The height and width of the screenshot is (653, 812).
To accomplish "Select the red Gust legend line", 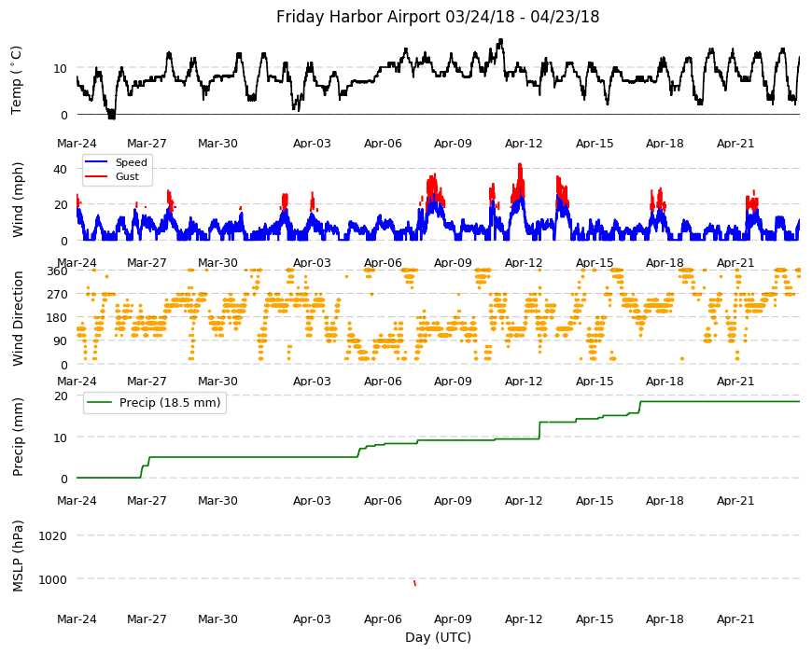I will (96, 177).
